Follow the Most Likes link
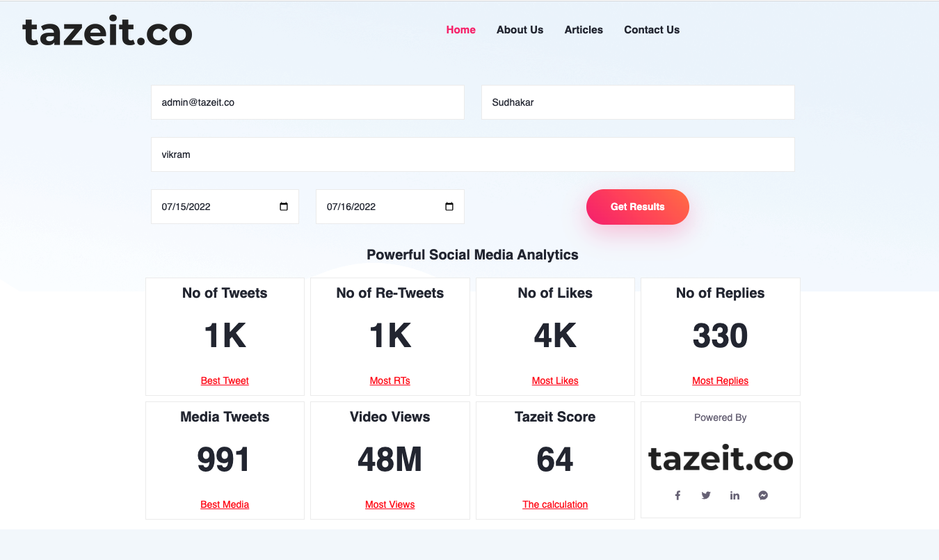This screenshot has height=560, width=939. coord(555,381)
